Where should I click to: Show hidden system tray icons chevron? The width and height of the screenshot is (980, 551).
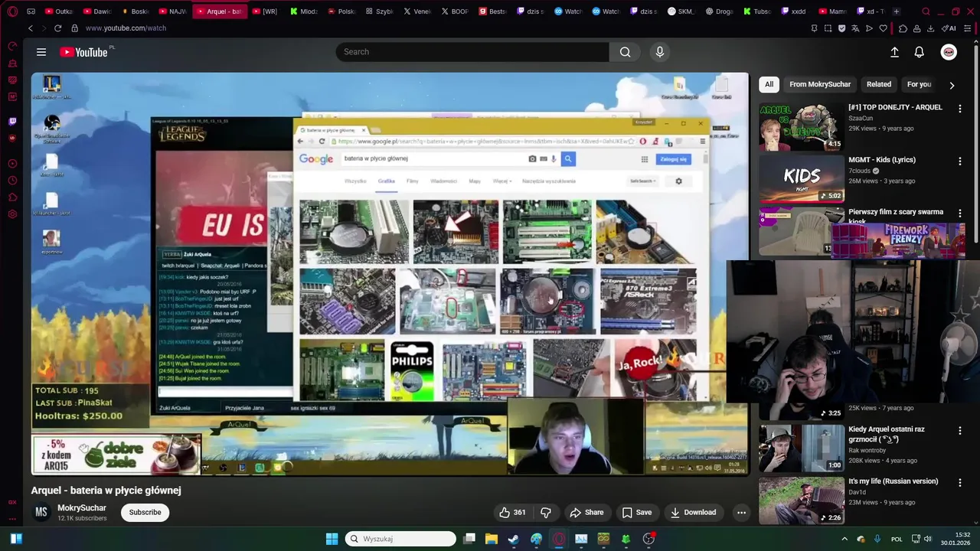[845, 539]
